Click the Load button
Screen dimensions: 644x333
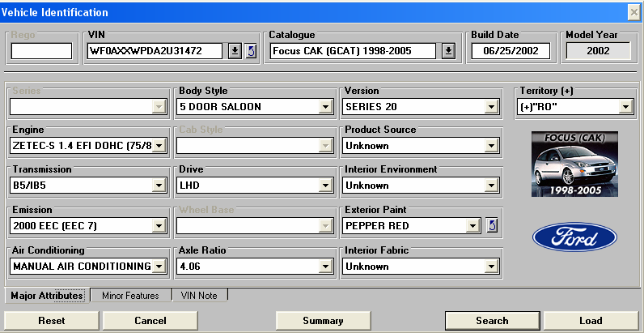pos(590,320)
